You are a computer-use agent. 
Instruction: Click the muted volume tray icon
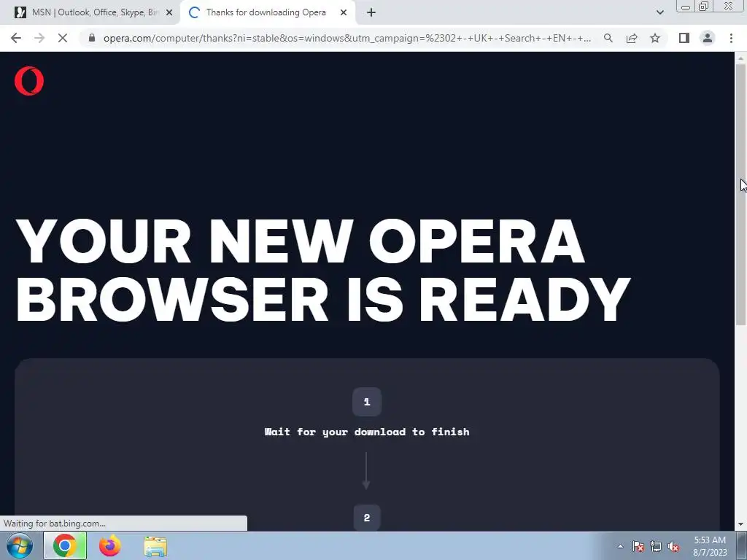[673, 546]
